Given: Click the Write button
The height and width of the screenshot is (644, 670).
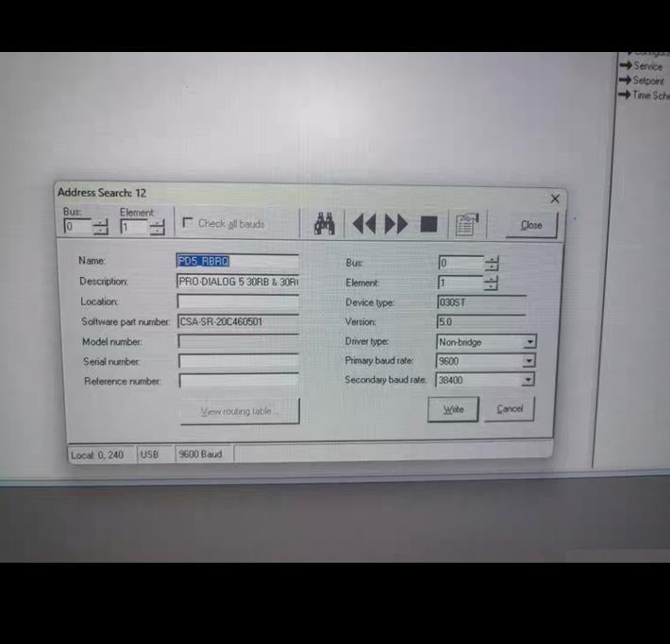Looking at the screenshot, I should coord(453,409).
